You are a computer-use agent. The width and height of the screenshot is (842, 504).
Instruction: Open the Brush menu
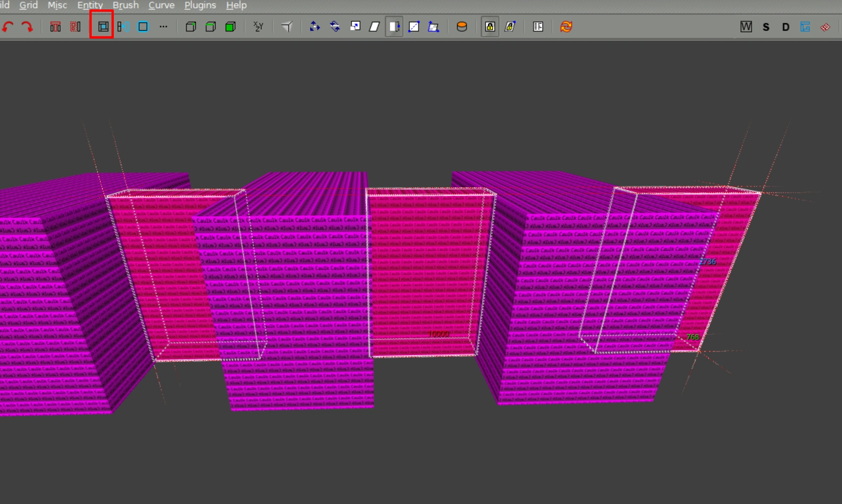(x=126, y=5)
